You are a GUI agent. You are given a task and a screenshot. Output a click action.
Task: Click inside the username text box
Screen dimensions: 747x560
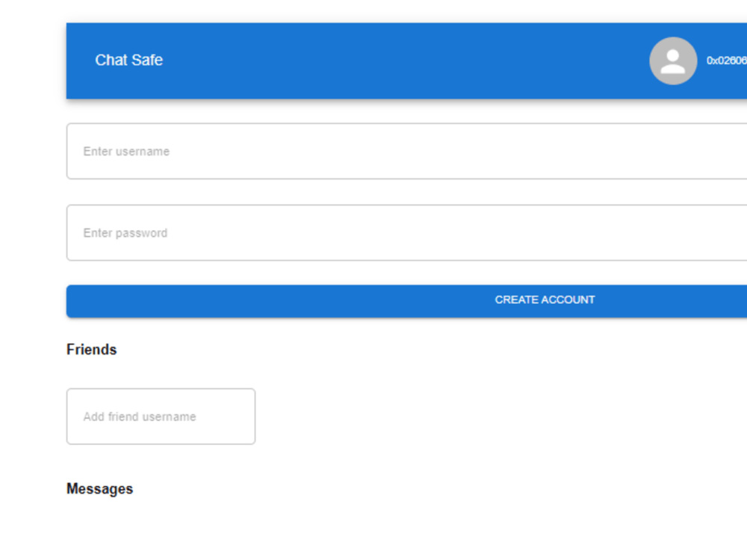[x=299, y=151]
